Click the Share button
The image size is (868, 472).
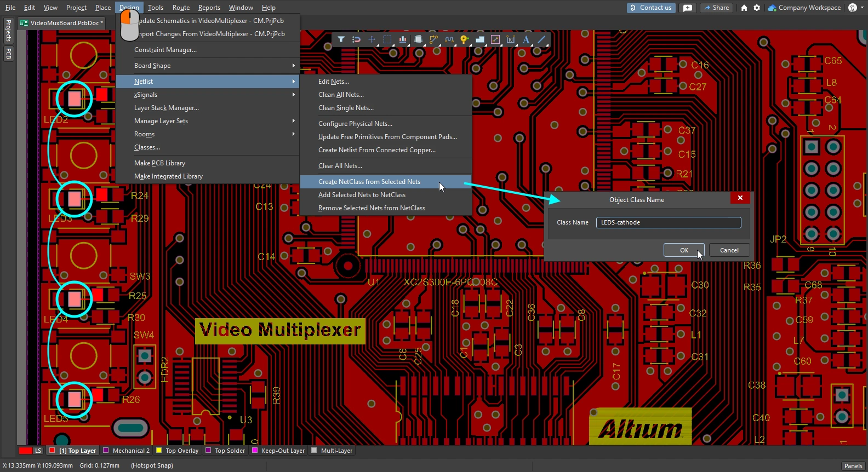click(x=717, y=8)
